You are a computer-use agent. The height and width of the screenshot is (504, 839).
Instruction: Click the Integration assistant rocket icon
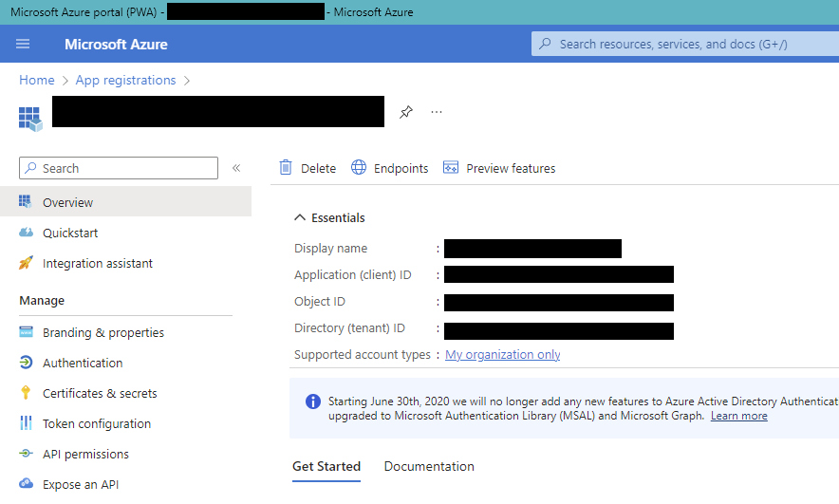point(26,264)
